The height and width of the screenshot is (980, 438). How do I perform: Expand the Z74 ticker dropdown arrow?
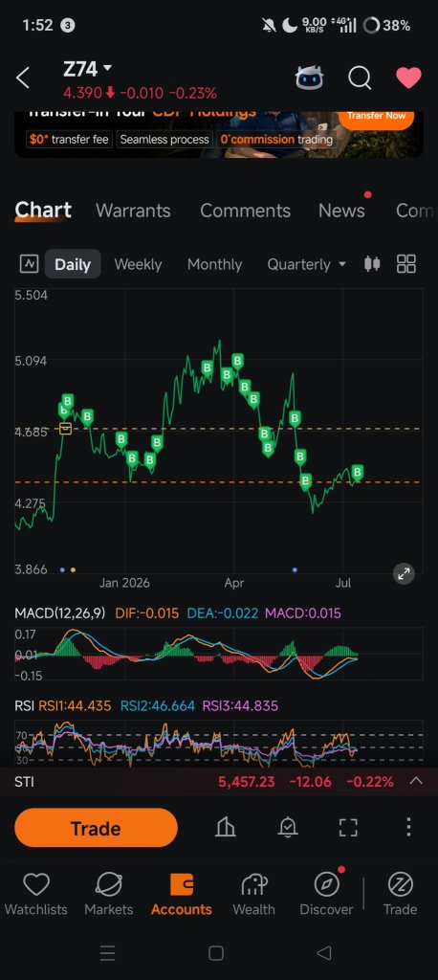[x=107, y=68]
